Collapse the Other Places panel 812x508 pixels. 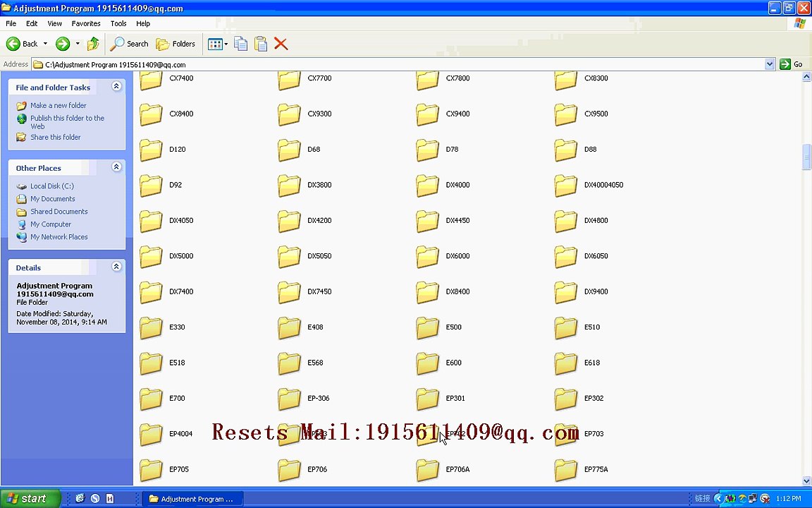[x=116, y=167]
